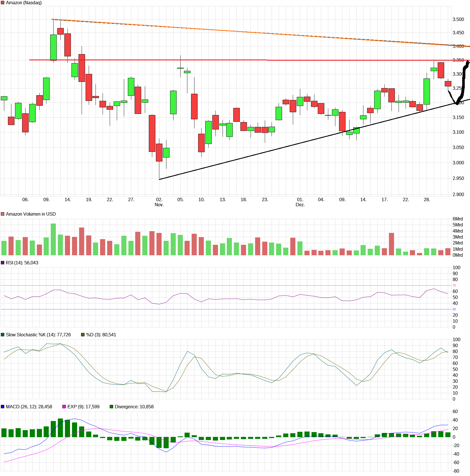The width and height of the screenshot is (470, 476).
Task: Select the 'Divergence: 10,858' label
Action: (x=134, y=407)
